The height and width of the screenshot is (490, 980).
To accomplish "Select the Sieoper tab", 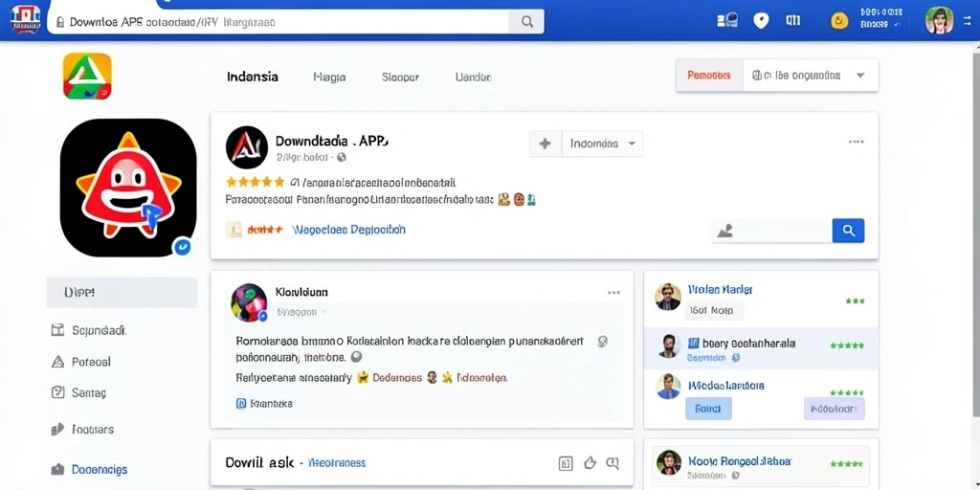I will tap(400, 78).
